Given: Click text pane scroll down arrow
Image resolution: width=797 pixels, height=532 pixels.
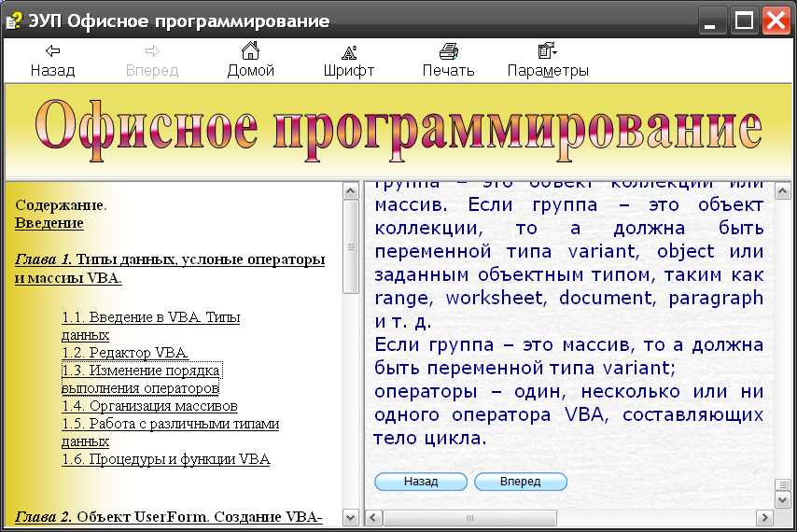Looking at the screenshot, I should pos(783,500).
